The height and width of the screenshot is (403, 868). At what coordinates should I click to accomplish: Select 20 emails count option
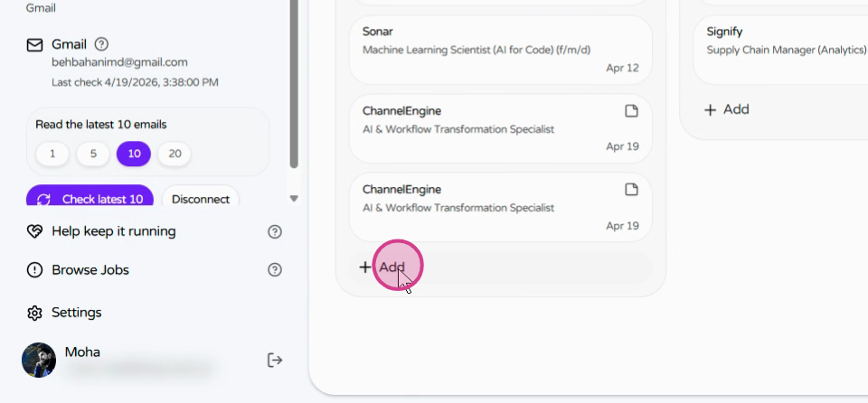tap(175, 154)
